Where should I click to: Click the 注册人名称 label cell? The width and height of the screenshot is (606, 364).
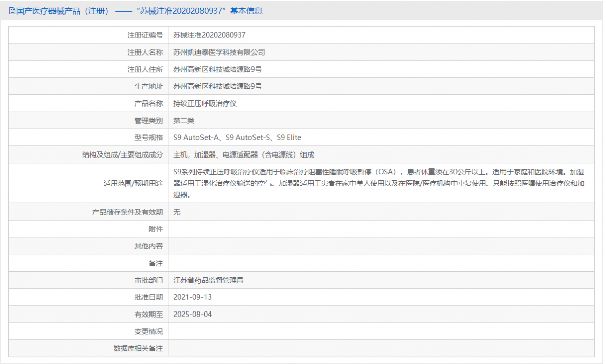88,53
